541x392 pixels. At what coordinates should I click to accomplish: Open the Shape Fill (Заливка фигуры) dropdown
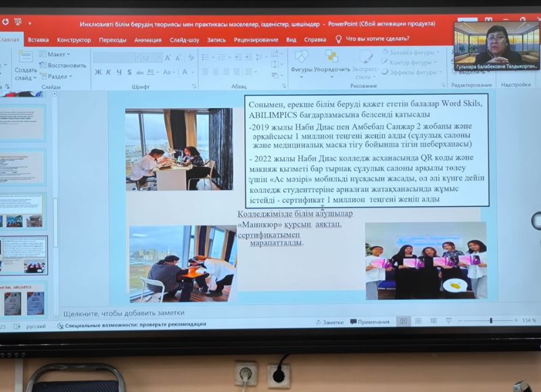point(410,53)
